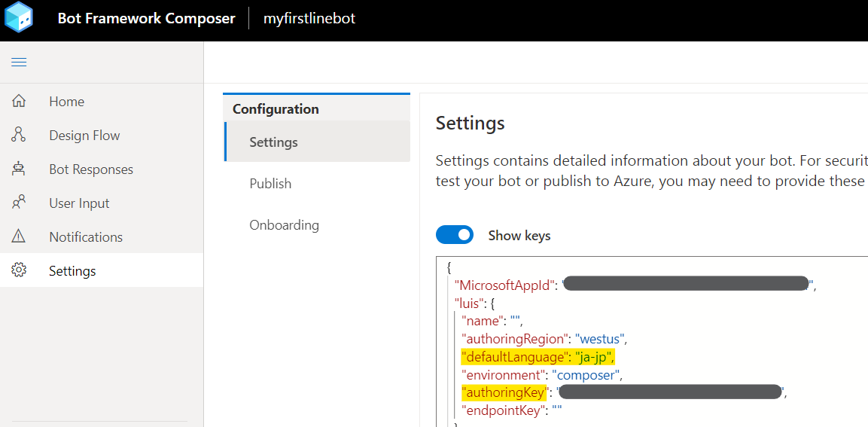Click the authoringRegion westus value
The width and height of the screenshot is (868, 427).
tap(601, 338)
